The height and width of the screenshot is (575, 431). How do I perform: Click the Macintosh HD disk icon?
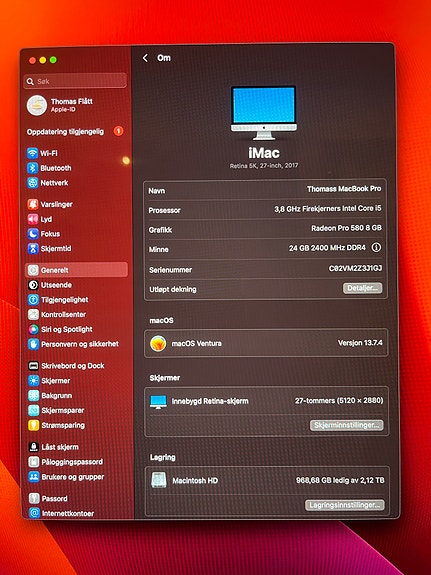click(x=159, y=480)
